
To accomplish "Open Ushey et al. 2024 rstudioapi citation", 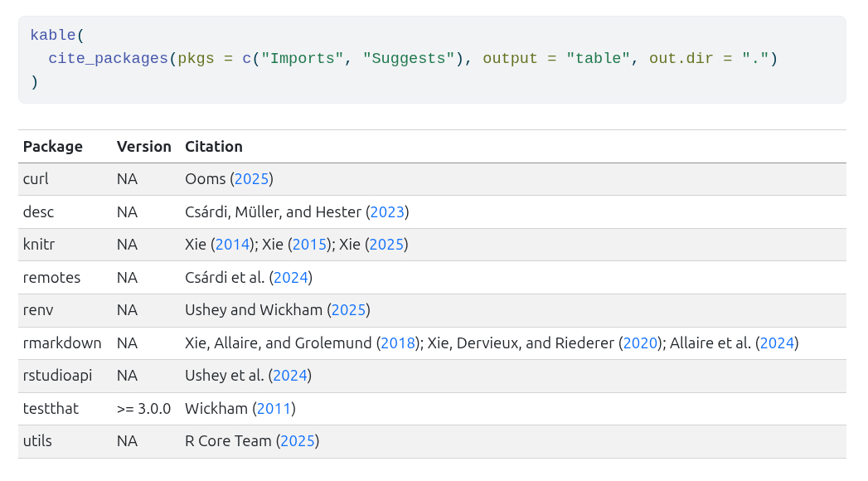I will (289, 376).
